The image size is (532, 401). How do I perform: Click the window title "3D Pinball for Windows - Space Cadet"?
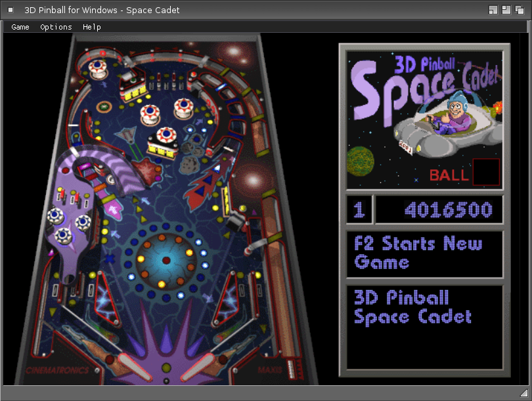click(x=102, y=10)
